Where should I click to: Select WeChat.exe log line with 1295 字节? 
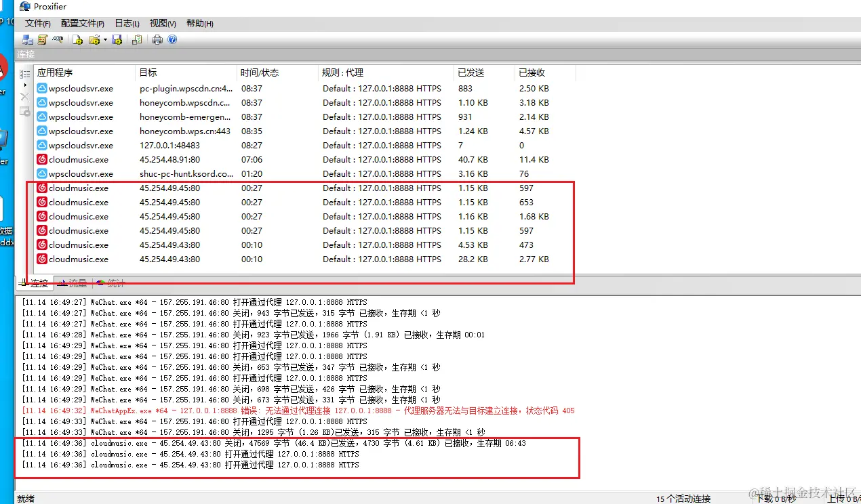tap(253, 432)
